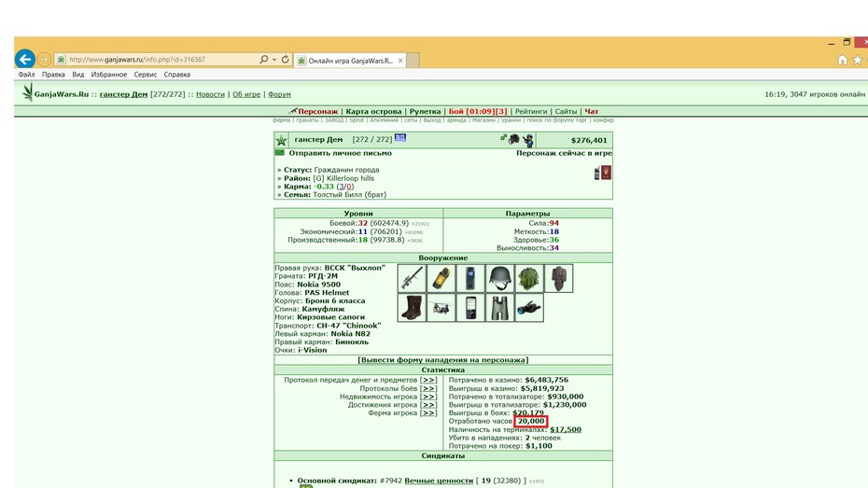The image size is (868, 488).
Task: Open the Рулетка page
Action: (426, 111)
